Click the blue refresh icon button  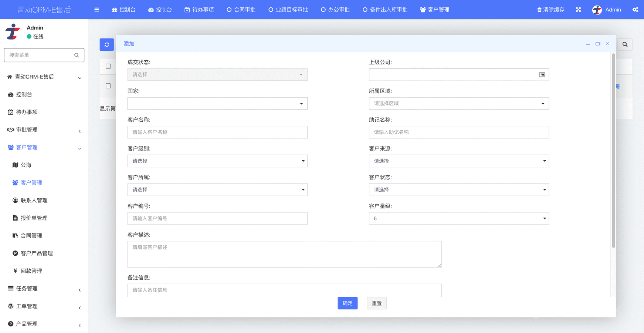pos(106,44)
